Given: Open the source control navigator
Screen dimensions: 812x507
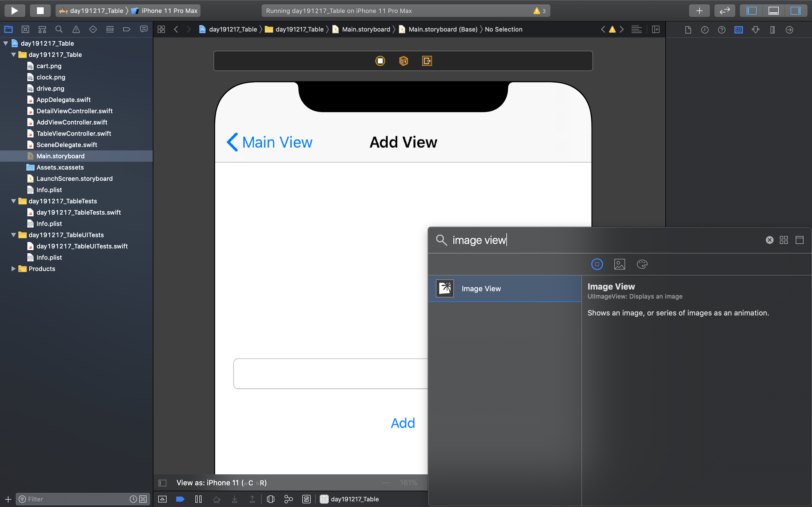Looking at the screenshot, I should [25, 30].
